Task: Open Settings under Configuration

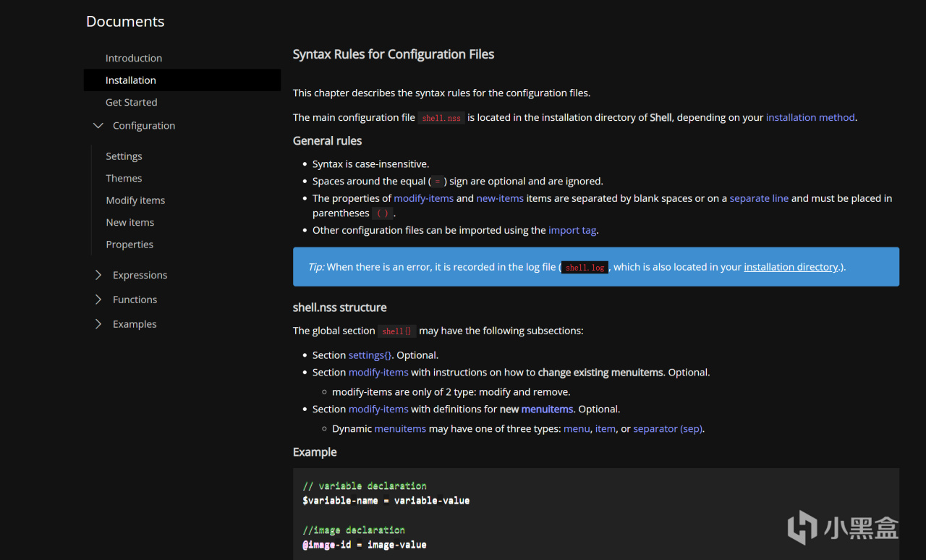Action: (x=124, y=156)
